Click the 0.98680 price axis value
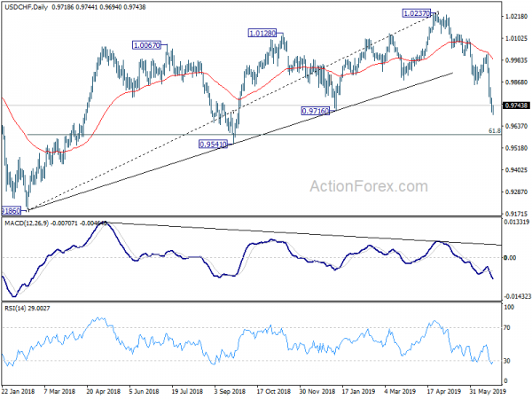This screenshot has height=399, width=532. pos(516,82)
